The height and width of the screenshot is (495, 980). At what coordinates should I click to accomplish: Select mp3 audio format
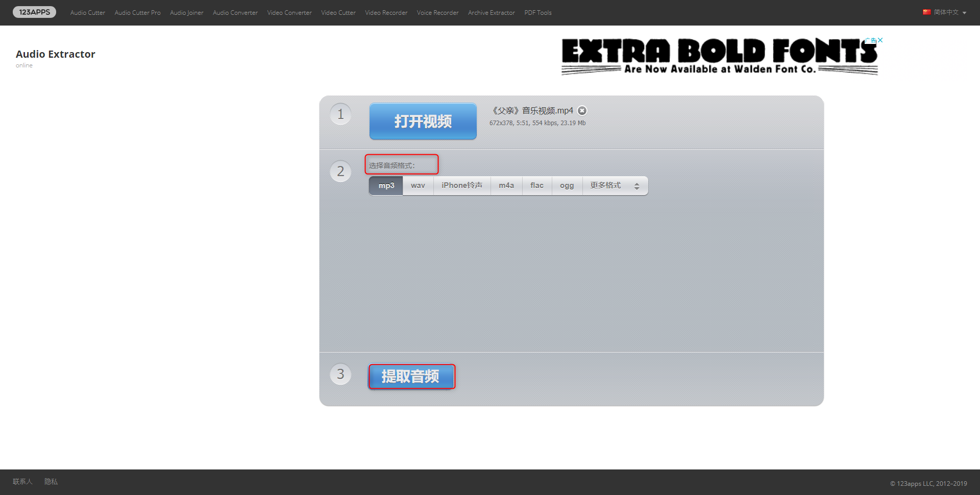(386, 185)
